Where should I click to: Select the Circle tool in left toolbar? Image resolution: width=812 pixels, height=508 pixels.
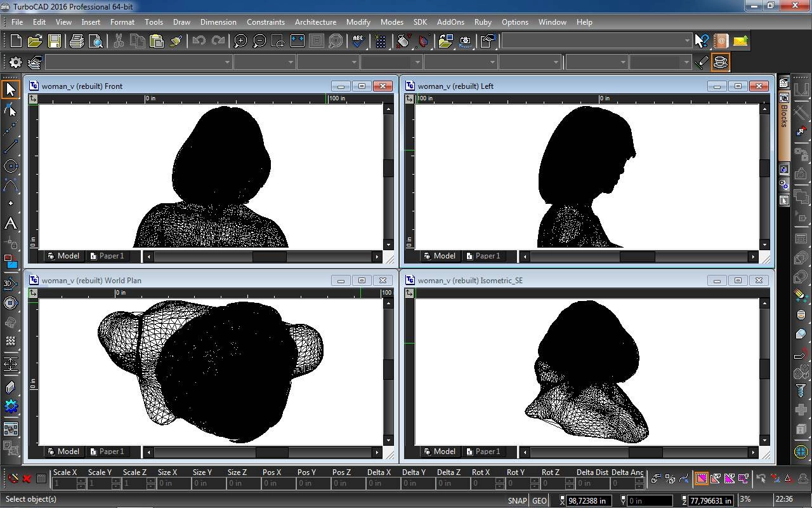10,166
